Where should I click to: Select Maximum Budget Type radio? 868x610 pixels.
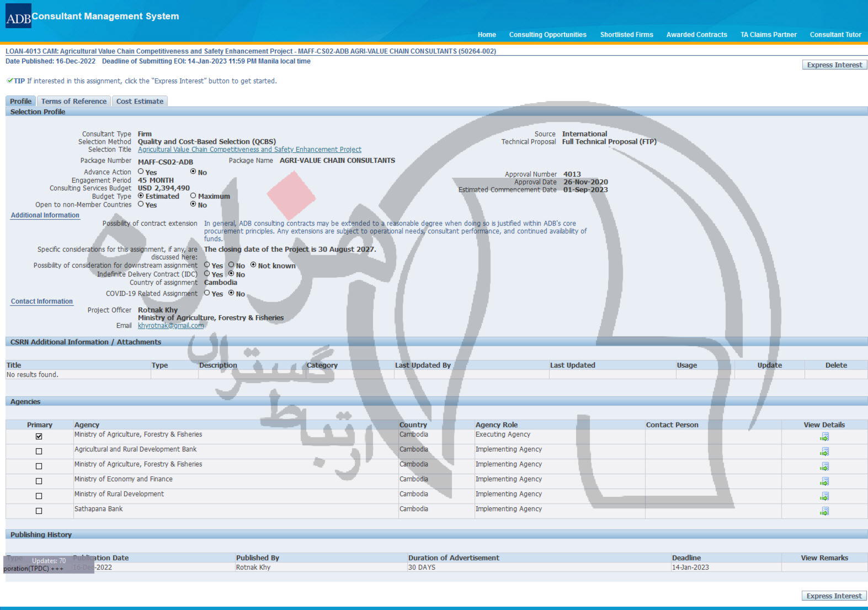tap(193, 195)
